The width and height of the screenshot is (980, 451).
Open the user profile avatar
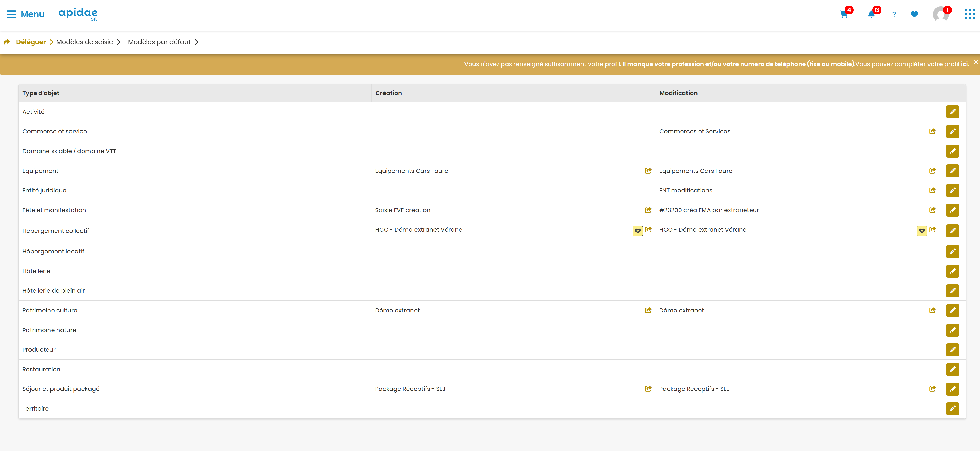point(941,14)
